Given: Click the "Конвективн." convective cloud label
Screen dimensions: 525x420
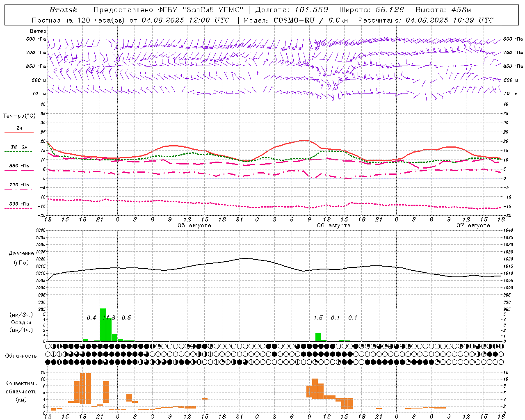Looking at the screenshot, I should tap(21, 383).
